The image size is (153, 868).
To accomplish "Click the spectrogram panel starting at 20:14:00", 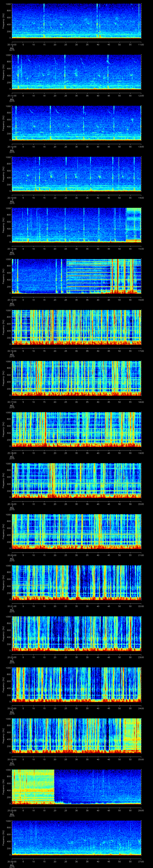I will [x=77, y=225].
